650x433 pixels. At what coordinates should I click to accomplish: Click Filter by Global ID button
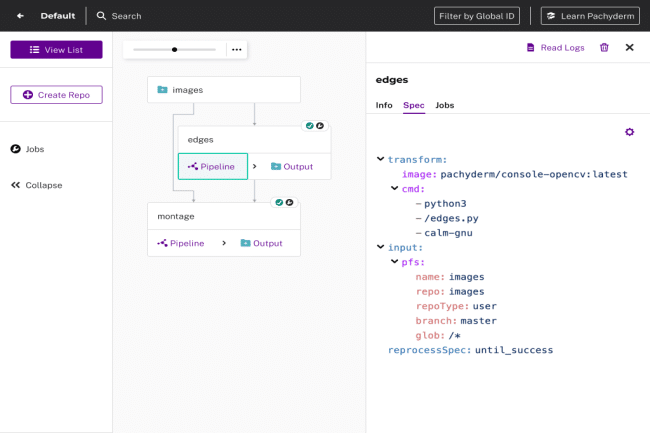point(477,16)
